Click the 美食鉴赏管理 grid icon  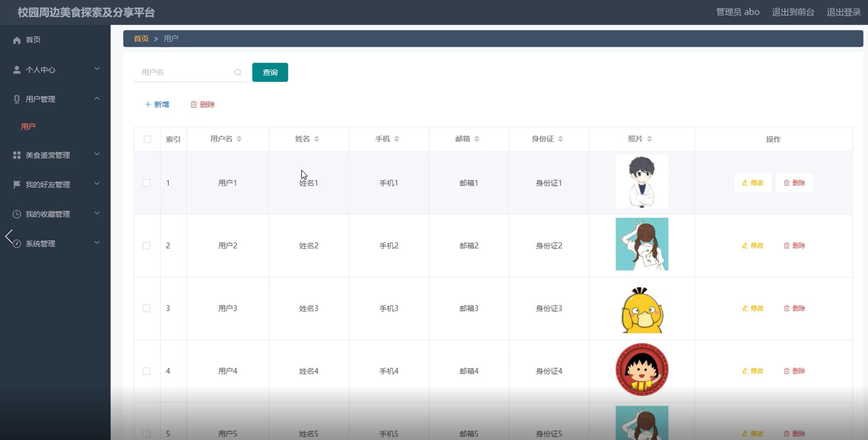click(x=17, y=155)
